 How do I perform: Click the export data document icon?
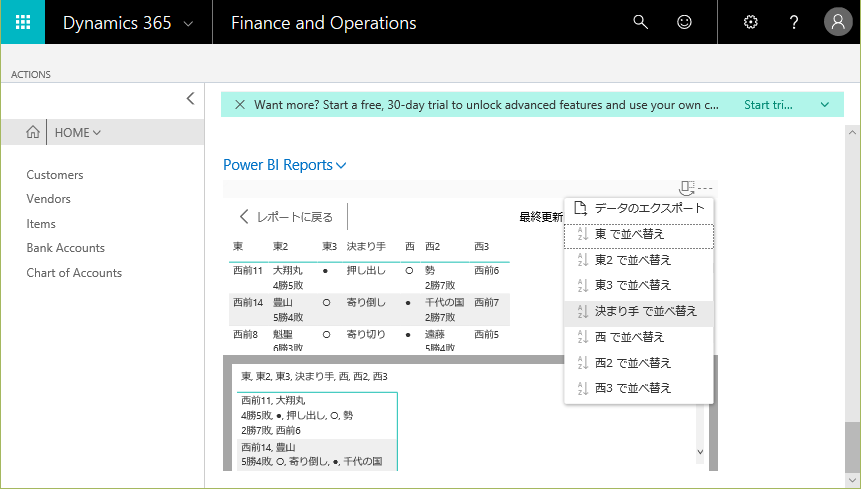pyautogui.click(x=580, y=208)
